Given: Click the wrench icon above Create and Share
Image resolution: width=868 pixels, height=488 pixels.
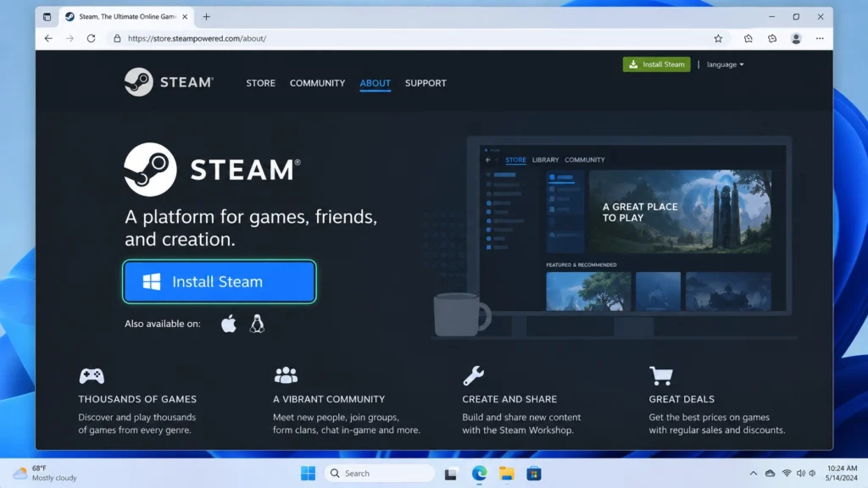Looking at the screenshot, I should [473, 375].
